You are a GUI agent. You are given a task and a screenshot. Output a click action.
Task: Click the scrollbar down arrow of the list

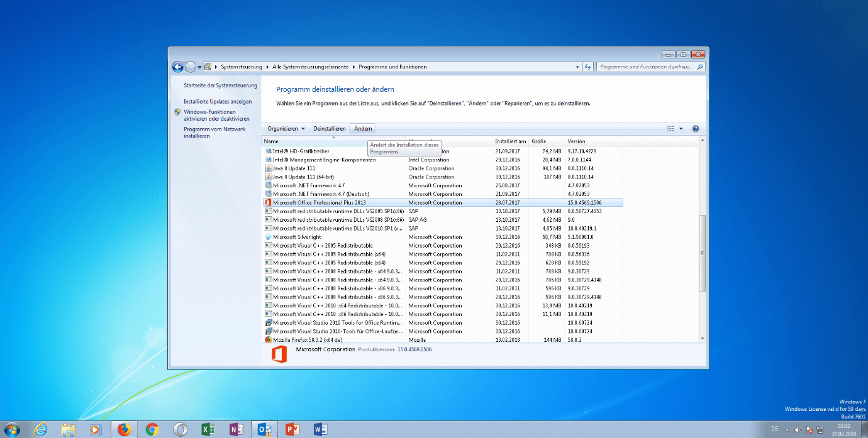pyautogui.click(x=703, y=338)
